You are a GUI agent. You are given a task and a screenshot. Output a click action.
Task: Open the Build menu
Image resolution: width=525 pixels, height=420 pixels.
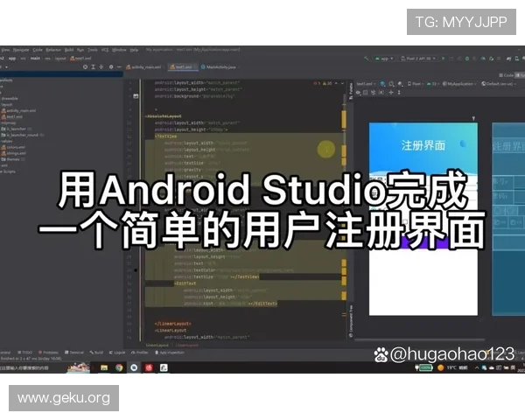click(69, 50)
